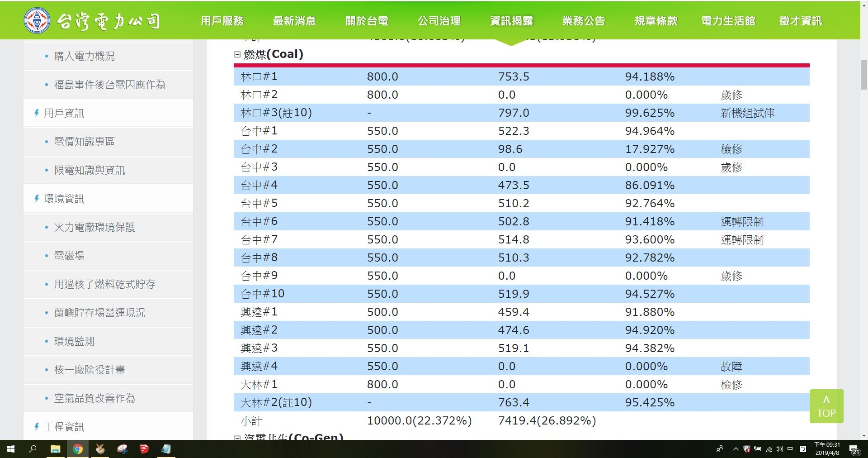Click subtotal 10000.0(22.372%) value

[419, 420]
